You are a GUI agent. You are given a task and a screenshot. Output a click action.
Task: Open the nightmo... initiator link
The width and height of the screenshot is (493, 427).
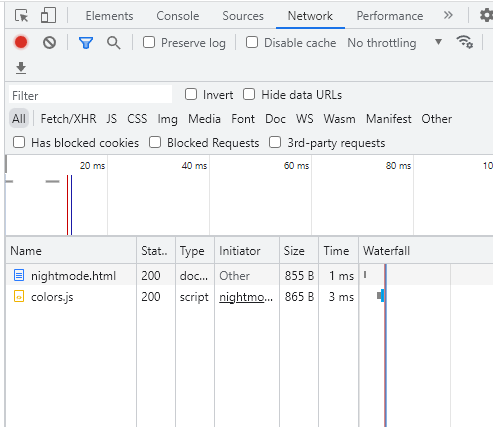[x=246, y=297]
